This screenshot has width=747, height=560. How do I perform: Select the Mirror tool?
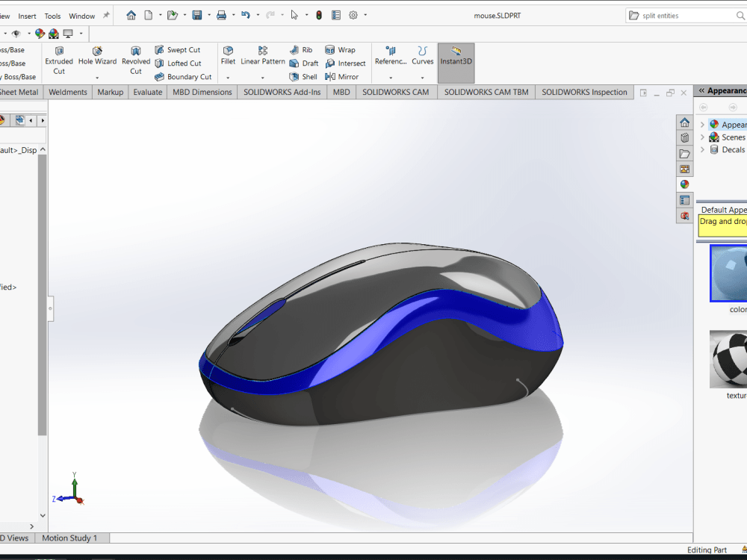click(344, 76)
